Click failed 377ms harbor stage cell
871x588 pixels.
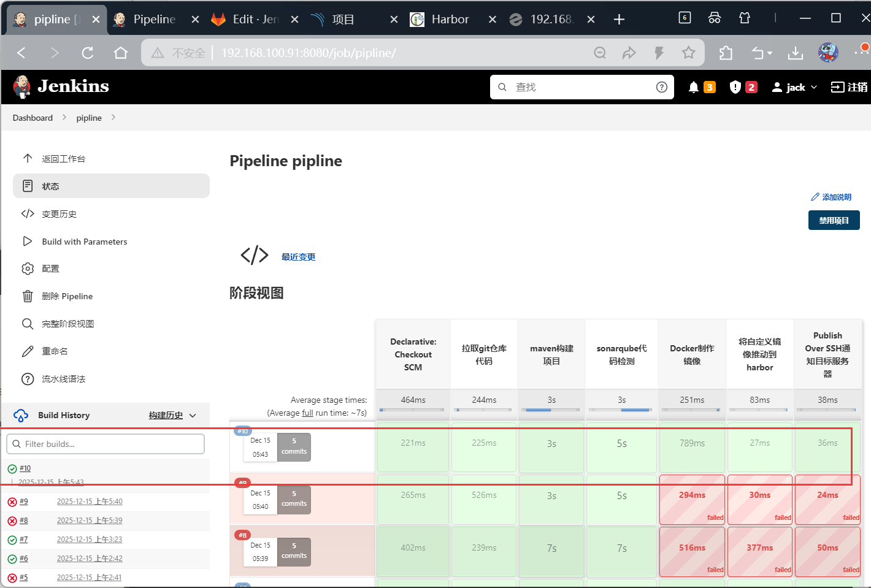pyautogui.click(x=759, y=551)
